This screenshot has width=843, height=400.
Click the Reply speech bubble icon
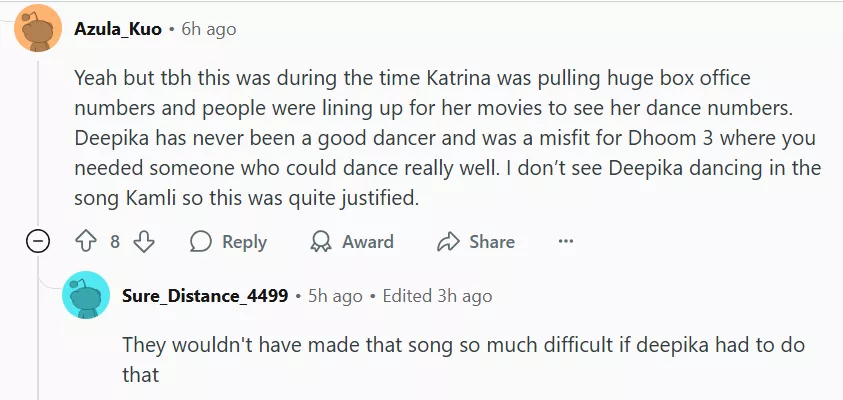tap(201, 242)
